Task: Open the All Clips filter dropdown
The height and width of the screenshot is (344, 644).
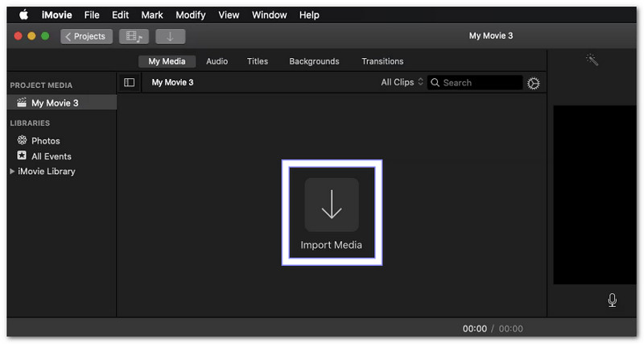Action: [x=402, y=83]
